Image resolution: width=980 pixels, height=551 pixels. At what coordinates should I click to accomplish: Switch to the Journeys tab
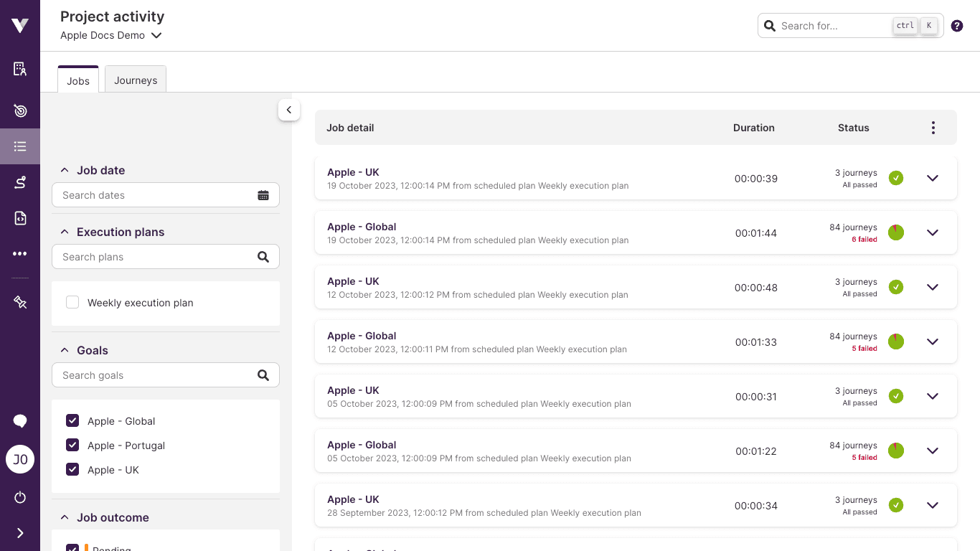pyautogui.click(x=135, y=80)
